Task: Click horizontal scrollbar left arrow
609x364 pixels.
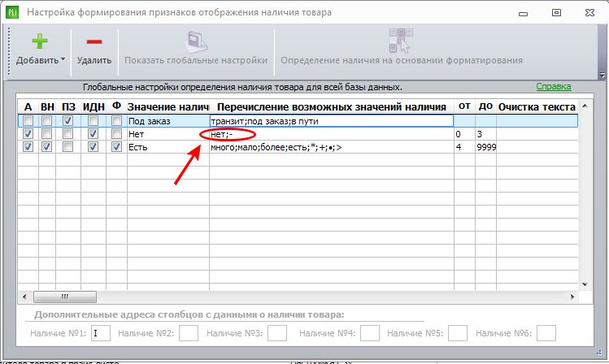Action: pos(24,297)
